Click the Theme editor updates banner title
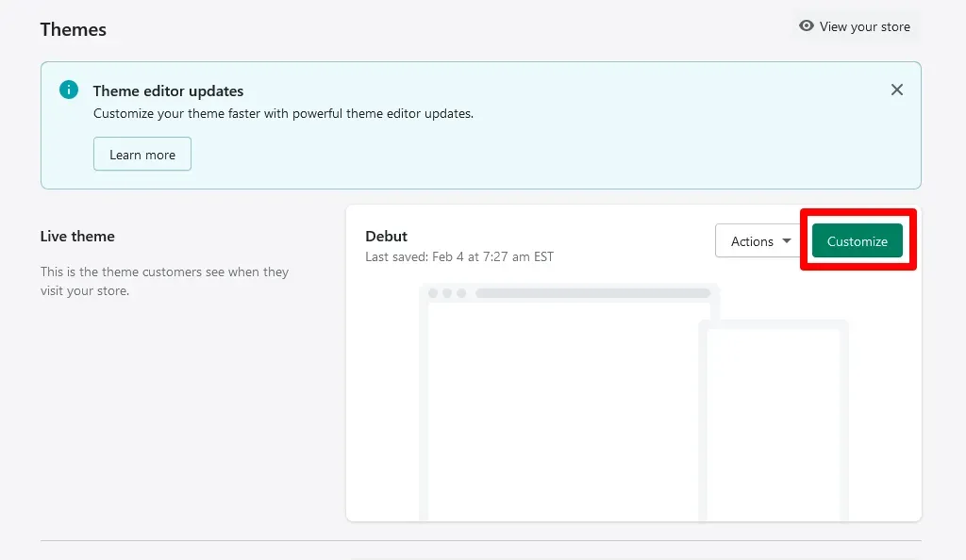This screenshot has width=966, height=560. (168, 91)
